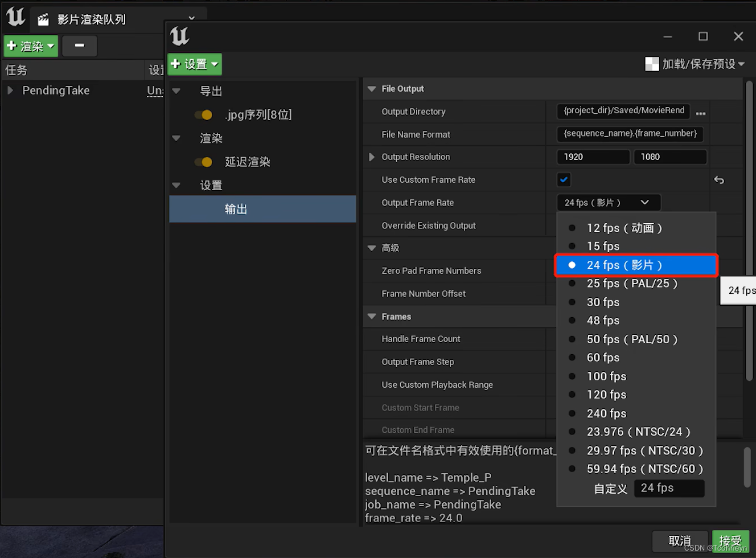The height and width of the screenshot is (558, 756).
Task: Expand the PendingTake task row
Action: point(10,90)
